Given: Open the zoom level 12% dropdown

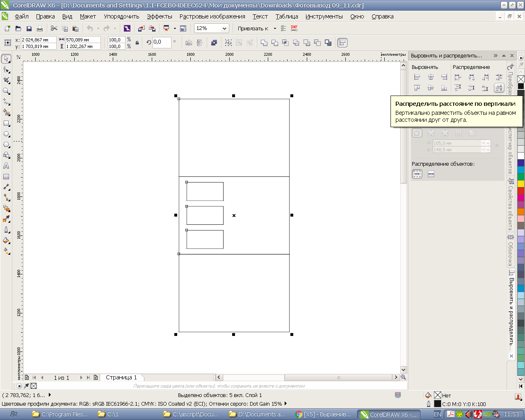Looking at the screenshot, I should pyautogui.click(x=224, y=28).
